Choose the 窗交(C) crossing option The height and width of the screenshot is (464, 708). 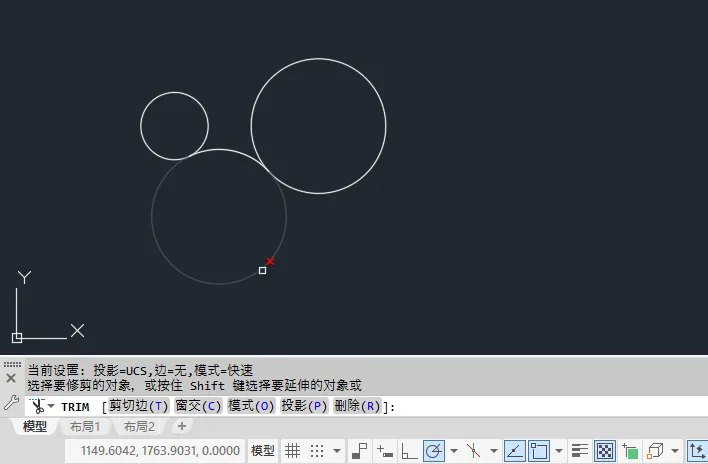pos(198,406)
